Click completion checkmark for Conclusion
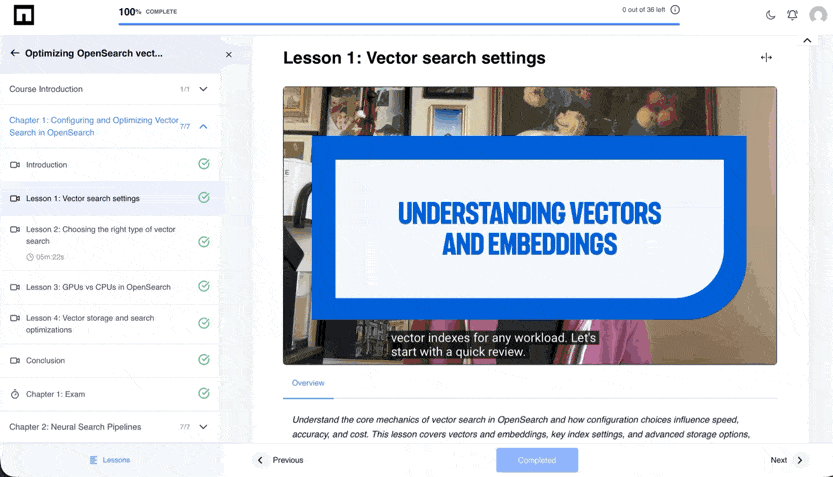 pos(204,360)
